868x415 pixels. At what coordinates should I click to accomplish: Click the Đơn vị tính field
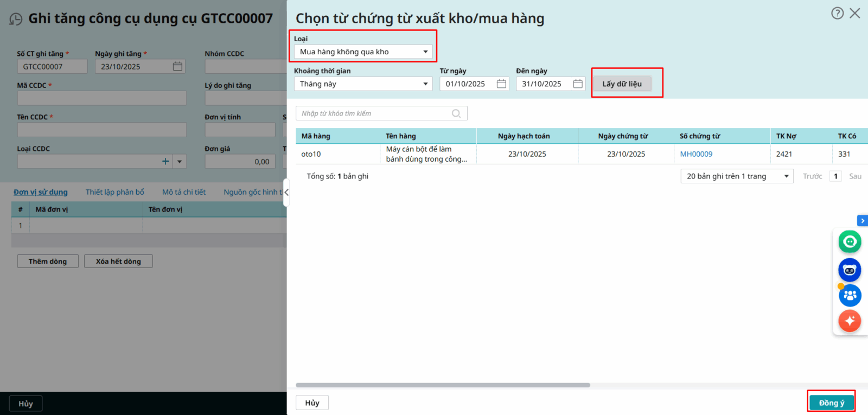click(x=240, y=130)
